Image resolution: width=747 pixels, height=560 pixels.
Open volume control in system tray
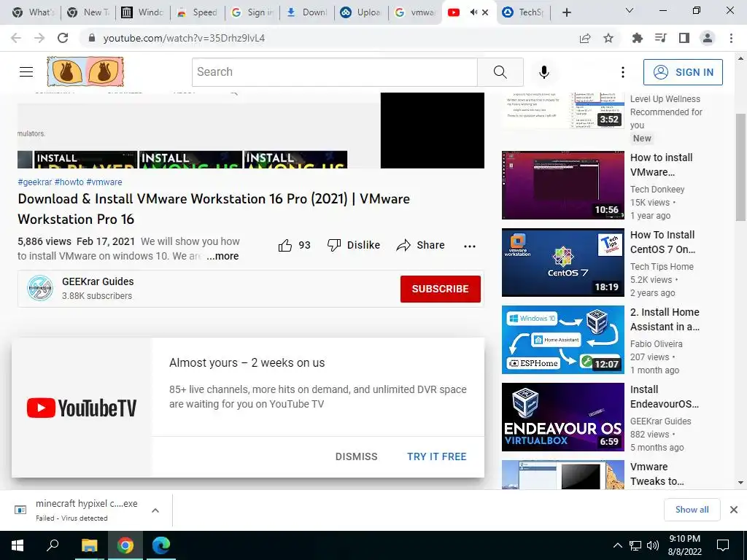[653, 545]
